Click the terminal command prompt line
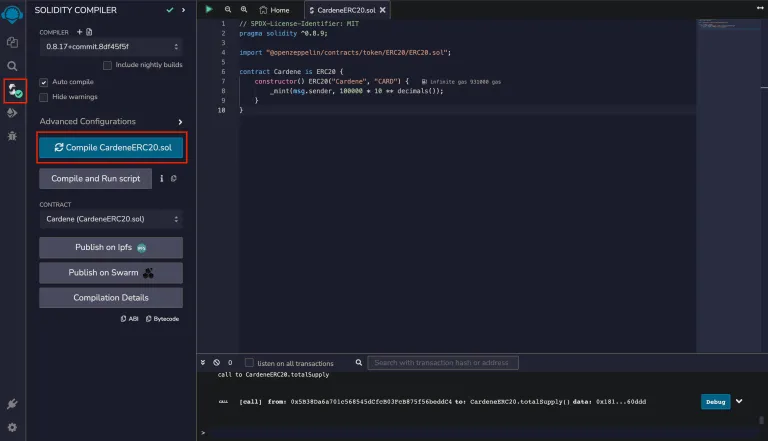Image resolution: width=768 pixels, height=441 pixels. 480,433
